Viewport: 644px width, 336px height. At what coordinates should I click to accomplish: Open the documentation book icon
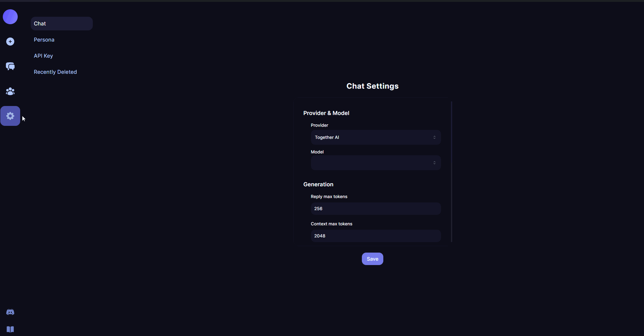click(10, 329)
